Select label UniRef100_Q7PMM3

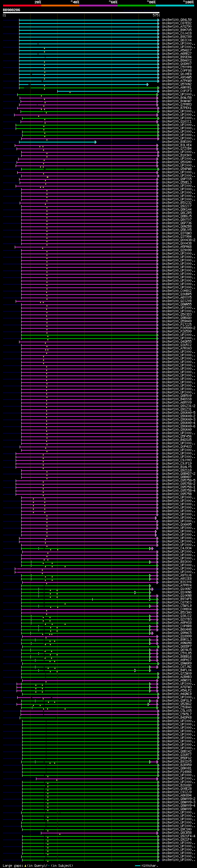(177, 104)
